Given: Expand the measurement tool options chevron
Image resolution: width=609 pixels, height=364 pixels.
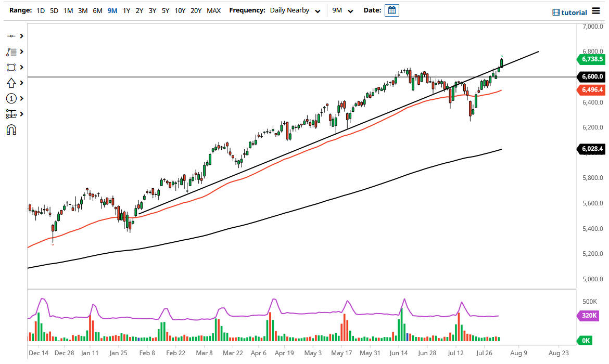Looking at the screenshot, I should pyautogui.click(x=21, y=114).
